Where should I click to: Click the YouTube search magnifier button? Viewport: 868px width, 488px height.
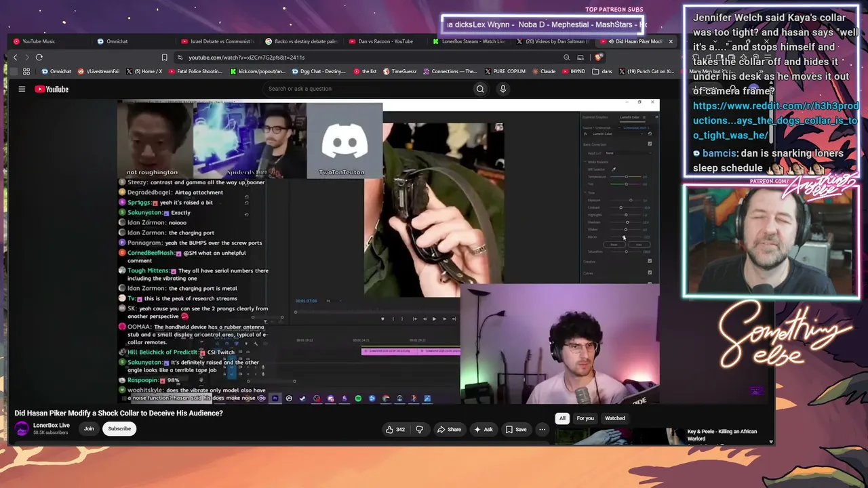tap(480, 89)
